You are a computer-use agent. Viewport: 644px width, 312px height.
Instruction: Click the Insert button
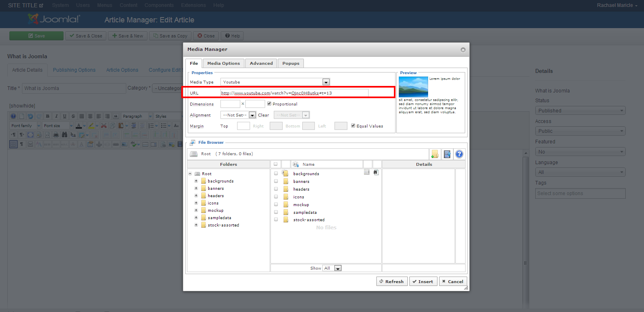(x=423, y=281)
